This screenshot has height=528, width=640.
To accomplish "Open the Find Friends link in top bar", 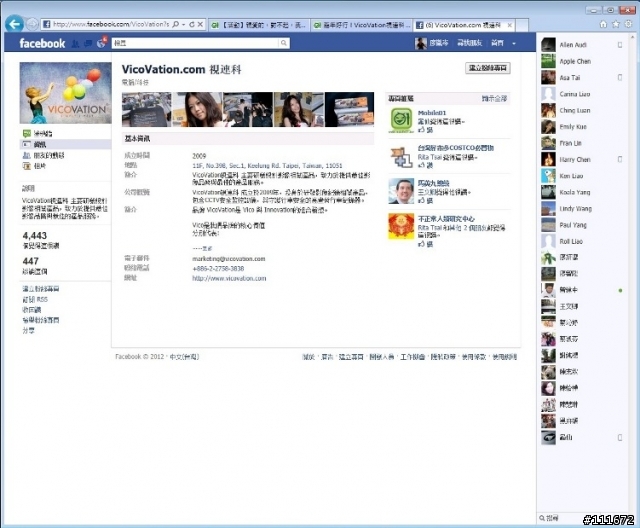I will click(469, 43).
